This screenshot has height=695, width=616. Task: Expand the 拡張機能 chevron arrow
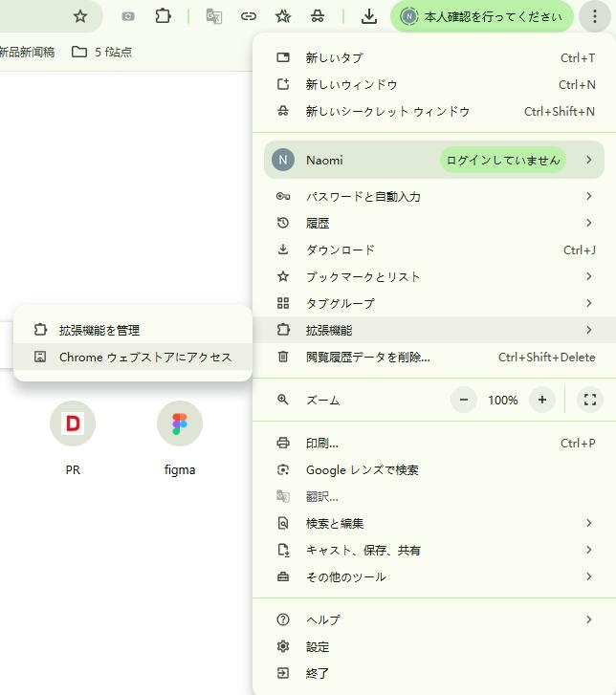pyautogui.click(x=588, y=330)
